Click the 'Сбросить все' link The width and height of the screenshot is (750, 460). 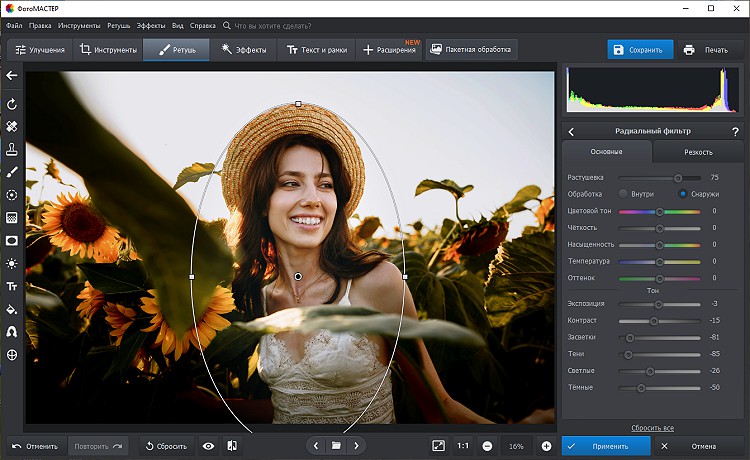[652, 428]
